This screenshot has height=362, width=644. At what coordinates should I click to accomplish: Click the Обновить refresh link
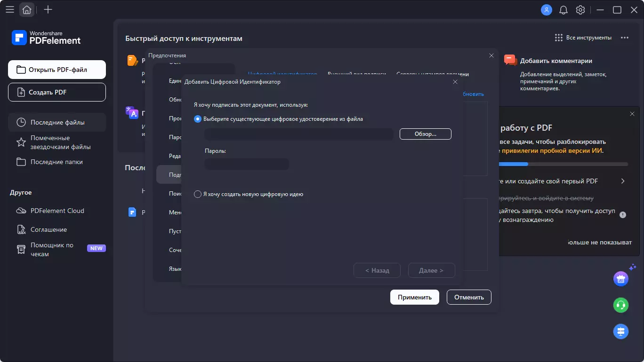[473, 94]
